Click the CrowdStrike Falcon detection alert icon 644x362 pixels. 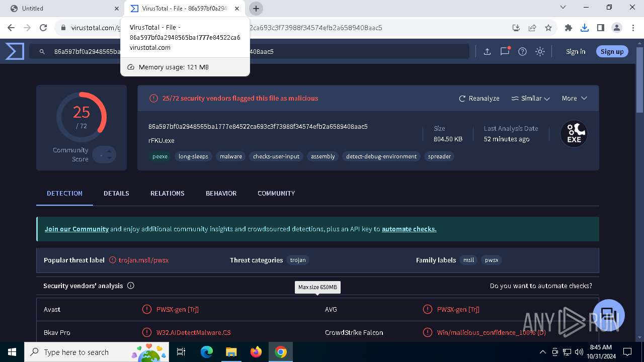click(428, 332)
